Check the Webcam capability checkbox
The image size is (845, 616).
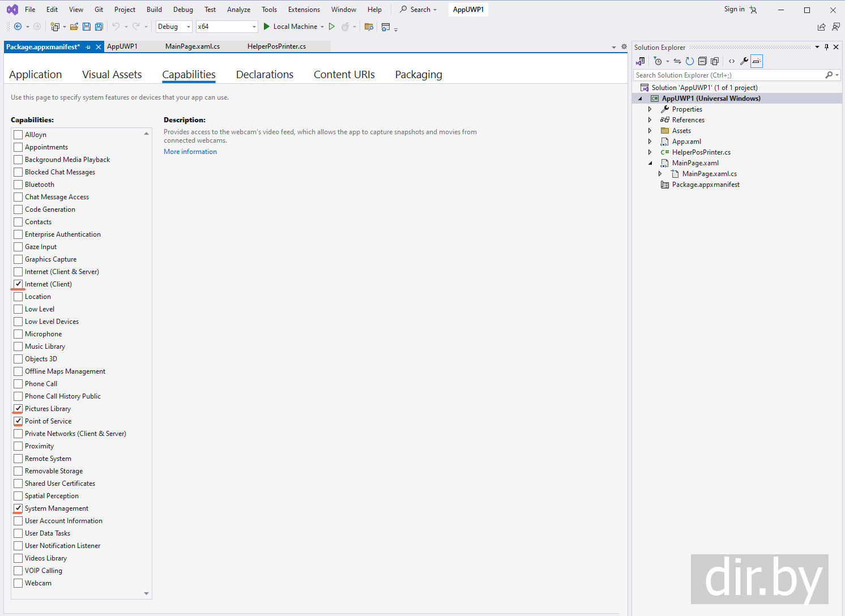[18, 583]
